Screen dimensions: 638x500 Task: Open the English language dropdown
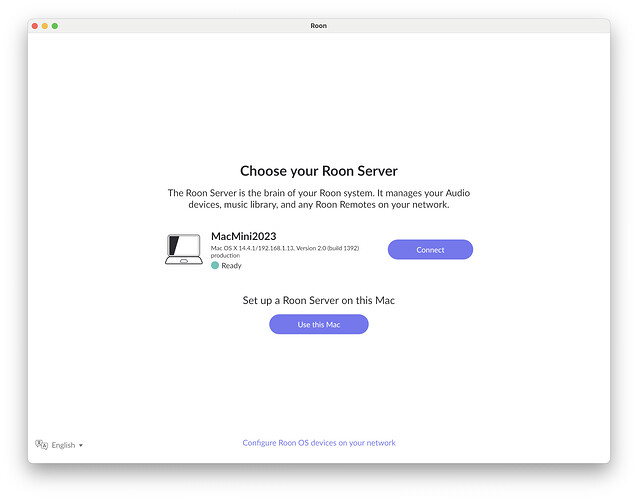click(67, 445)
